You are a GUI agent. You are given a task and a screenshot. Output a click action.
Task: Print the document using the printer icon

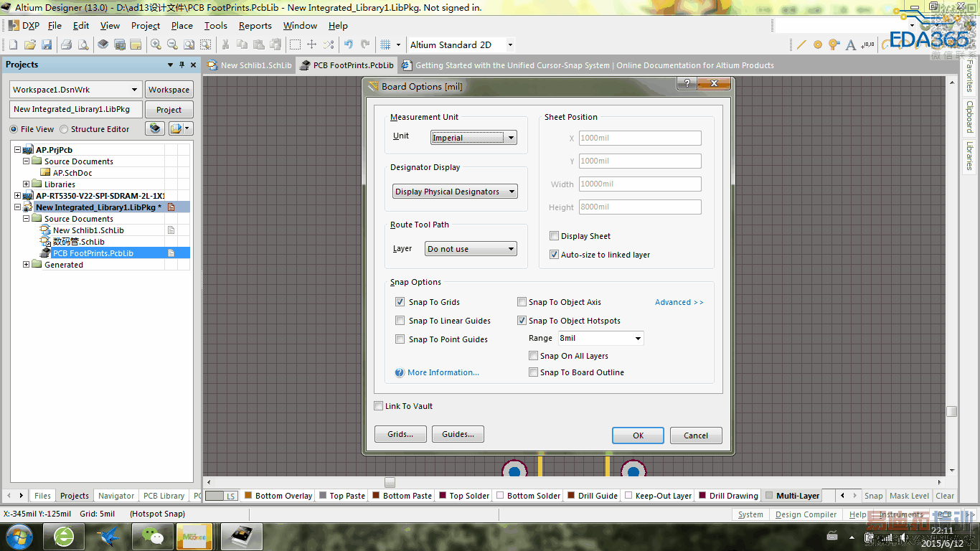point(67,44)
